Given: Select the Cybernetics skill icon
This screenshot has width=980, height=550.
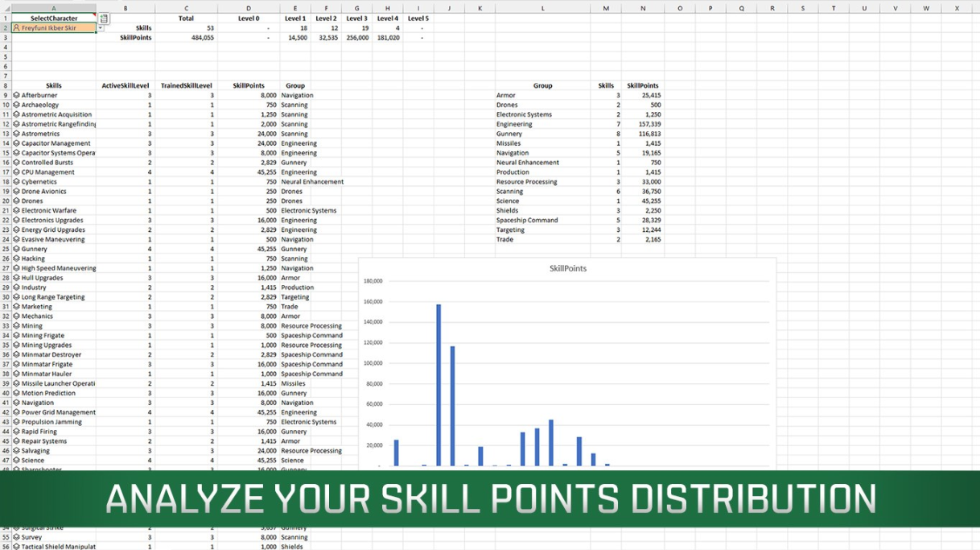Looking at the screenshot, I should tap(17, 182).
